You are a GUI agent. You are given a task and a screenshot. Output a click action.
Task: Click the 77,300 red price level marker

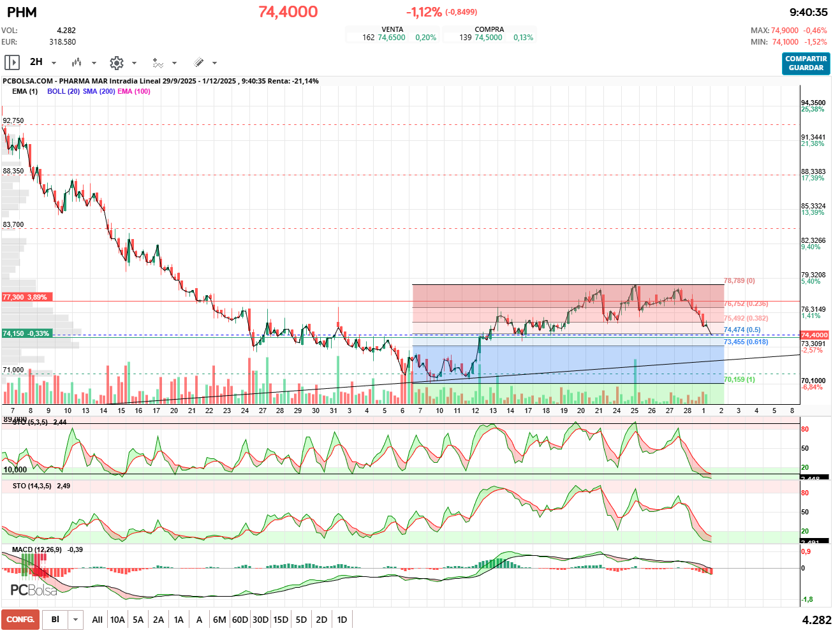(x=25, y=297)
